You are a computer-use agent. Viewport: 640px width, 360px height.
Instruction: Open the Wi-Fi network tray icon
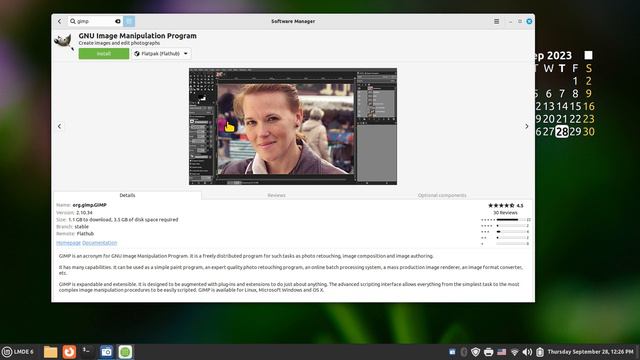click(515, 352)
